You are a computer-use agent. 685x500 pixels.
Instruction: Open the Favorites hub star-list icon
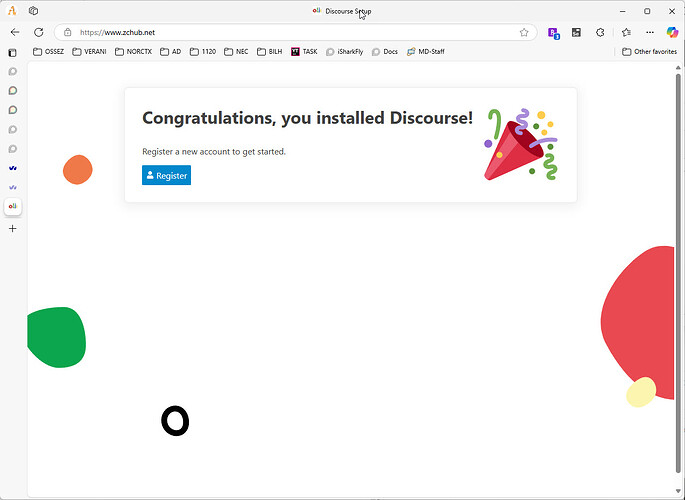coord(626,32)
